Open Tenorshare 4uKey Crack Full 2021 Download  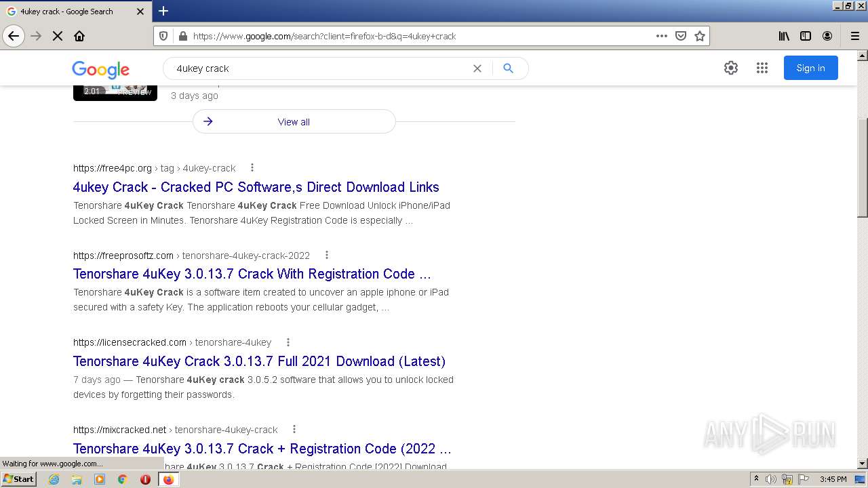259,361
